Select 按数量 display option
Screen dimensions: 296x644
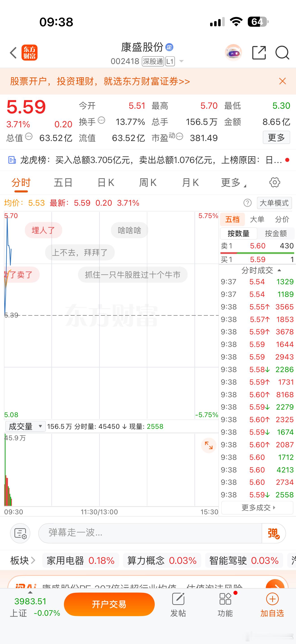(x=239, y=234)
